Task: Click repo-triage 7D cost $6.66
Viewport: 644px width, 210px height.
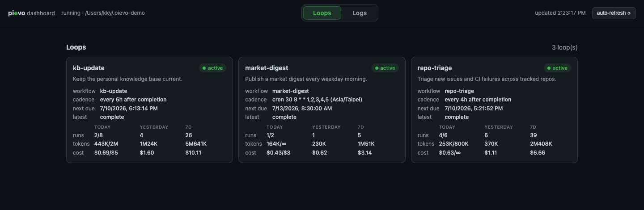Action: (538, 152)
